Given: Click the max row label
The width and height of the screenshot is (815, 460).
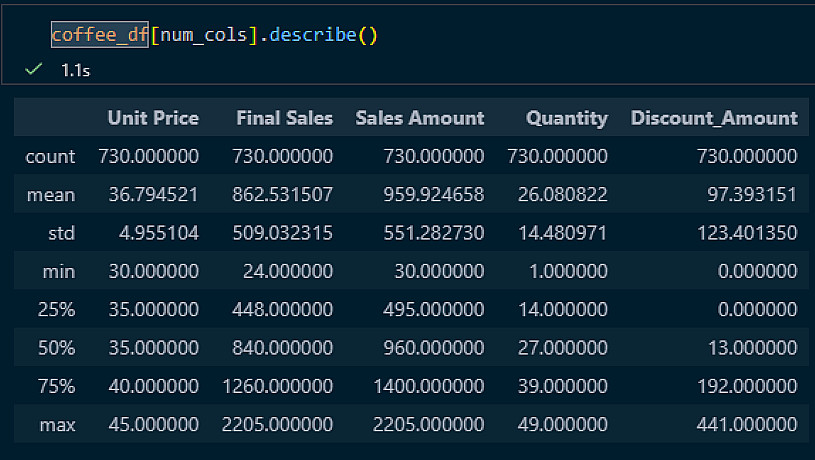Looking at the screenshot, I should pos(58,425).
